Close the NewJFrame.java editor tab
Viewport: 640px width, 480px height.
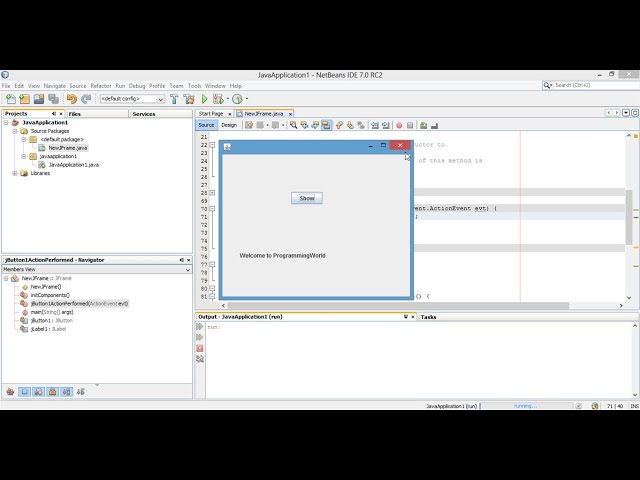tap(290, 114)
